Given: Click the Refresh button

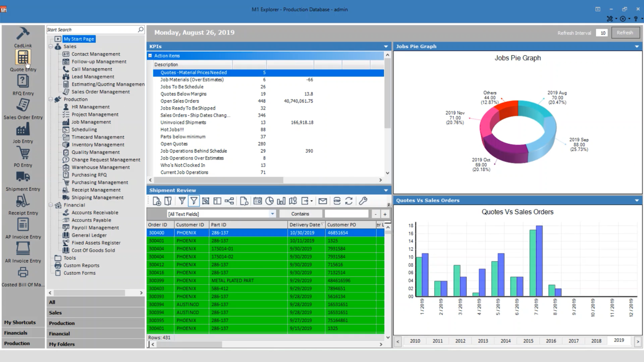Looking at the screenshot, I should (625, 33).
